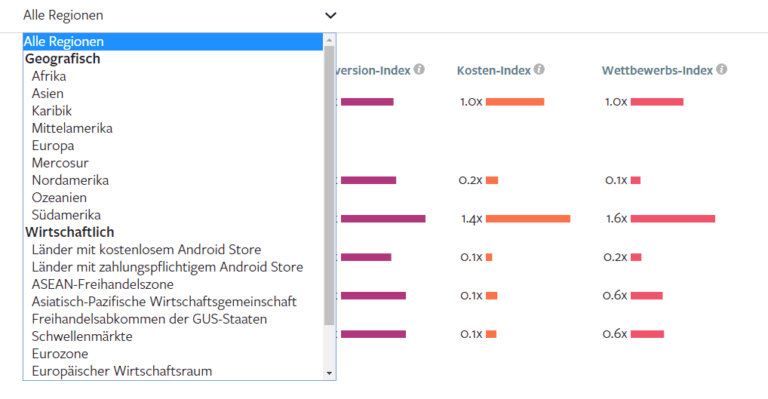768x399 pixels.
Task: Click Wirtschaftlich group heading
Action: (70, 232)
